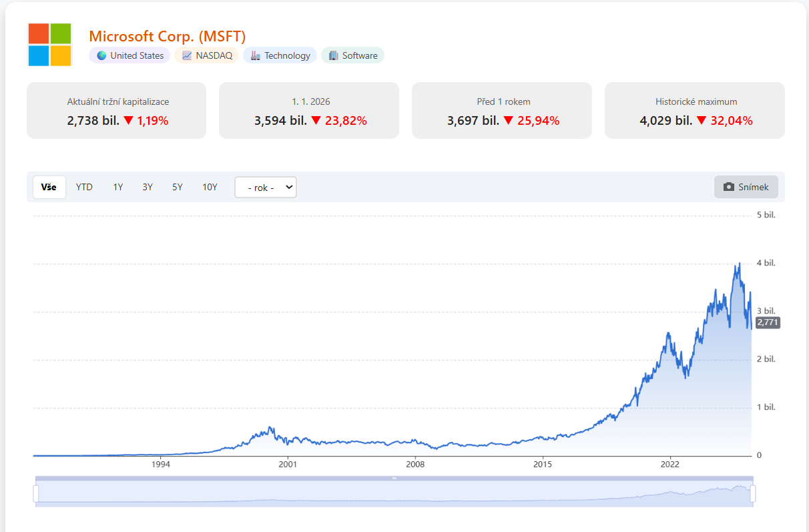Switch chart to 3Y range
Image resolution: width=809 pixels, height=532 pixels.
click(148, 187)
